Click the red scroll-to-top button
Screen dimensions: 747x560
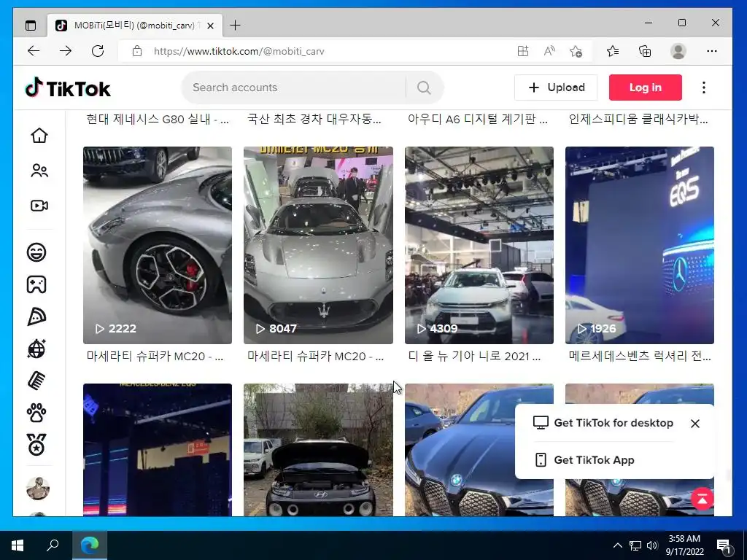click(x=703, y=499)
